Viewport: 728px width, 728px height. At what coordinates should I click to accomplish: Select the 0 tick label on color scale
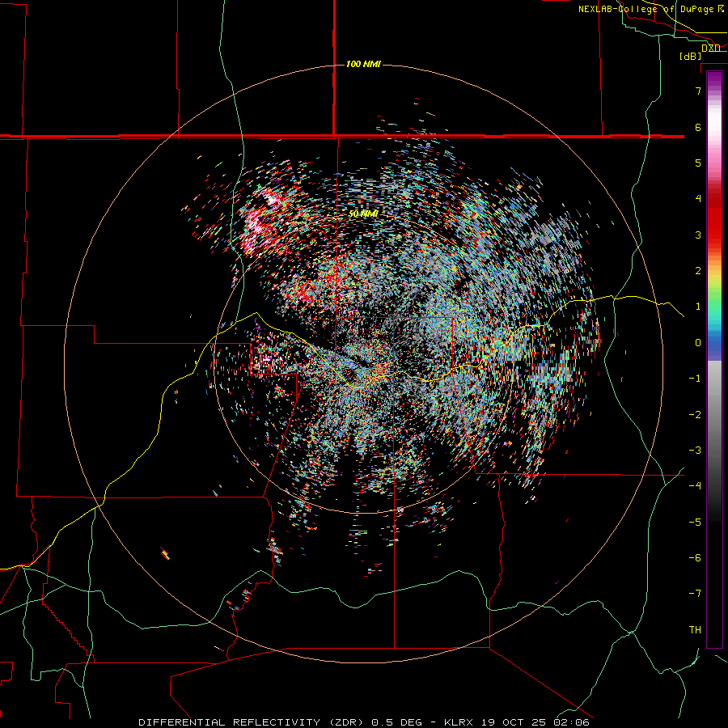pos(698,343)
